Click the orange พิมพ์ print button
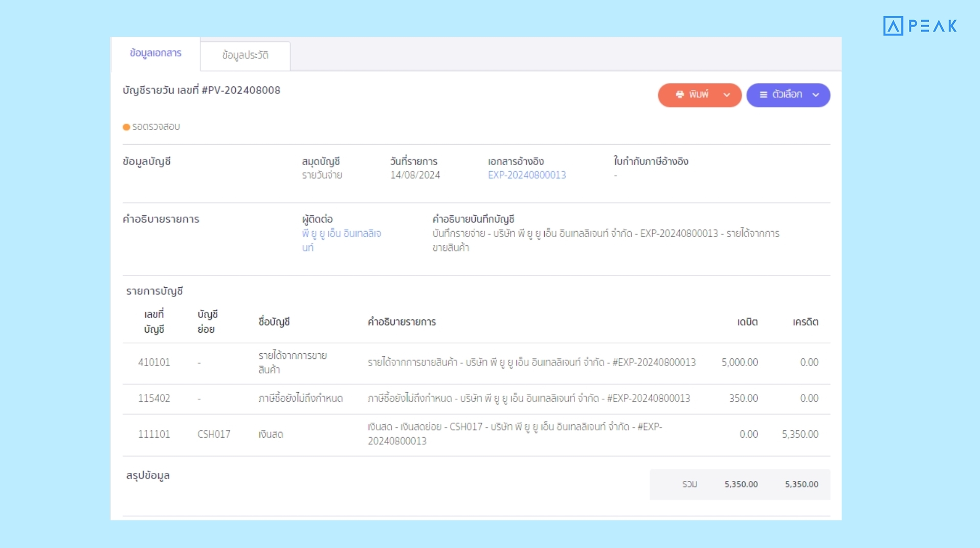 [x=699, y=95]
